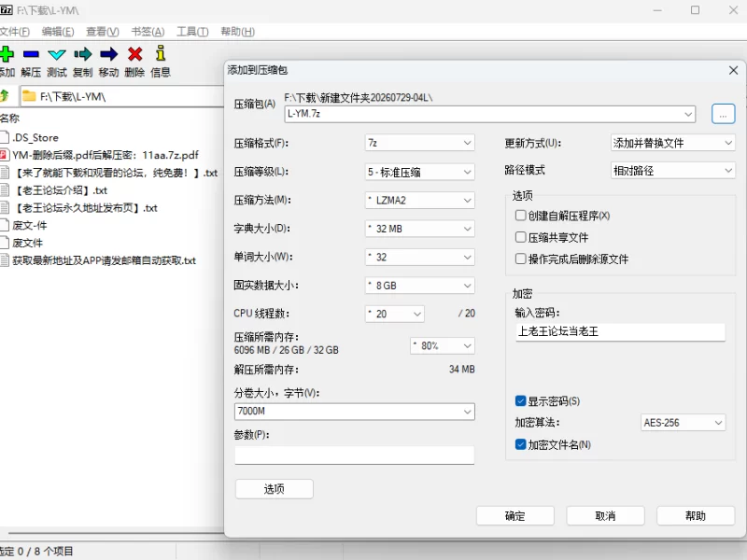
Task: Click the Test (测试) checkmark icon
Action: [x=57, y=54]
